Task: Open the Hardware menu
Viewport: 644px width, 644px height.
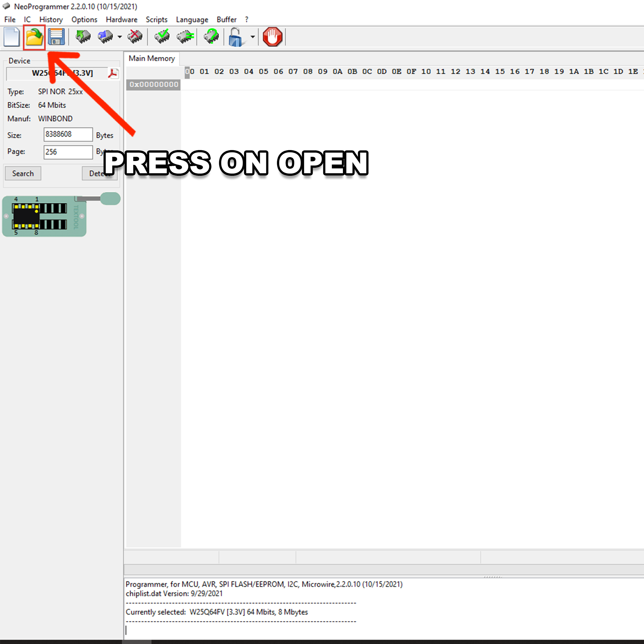Action: pos(121,20)
